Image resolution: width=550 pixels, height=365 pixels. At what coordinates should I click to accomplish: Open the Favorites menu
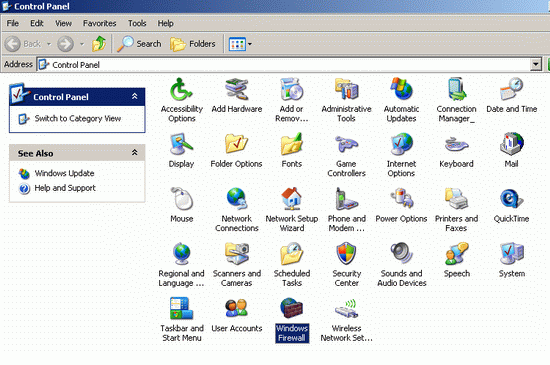(100, 23)
